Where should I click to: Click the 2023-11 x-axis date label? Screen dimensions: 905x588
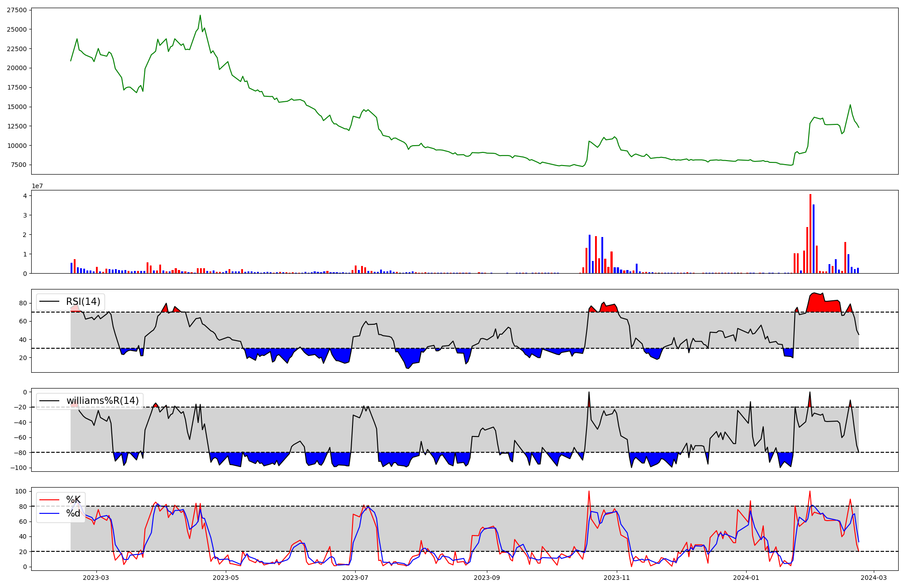[617, 578]
